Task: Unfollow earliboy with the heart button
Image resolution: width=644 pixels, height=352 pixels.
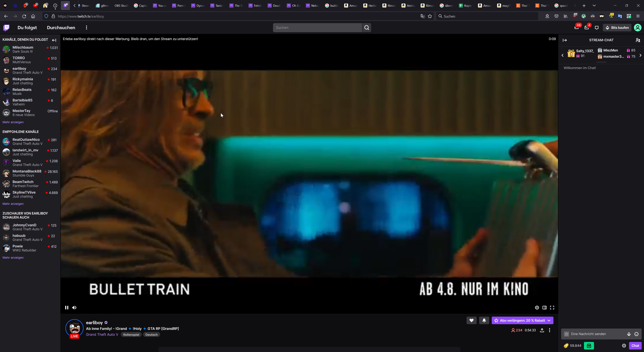Action: tap(471, 320)
